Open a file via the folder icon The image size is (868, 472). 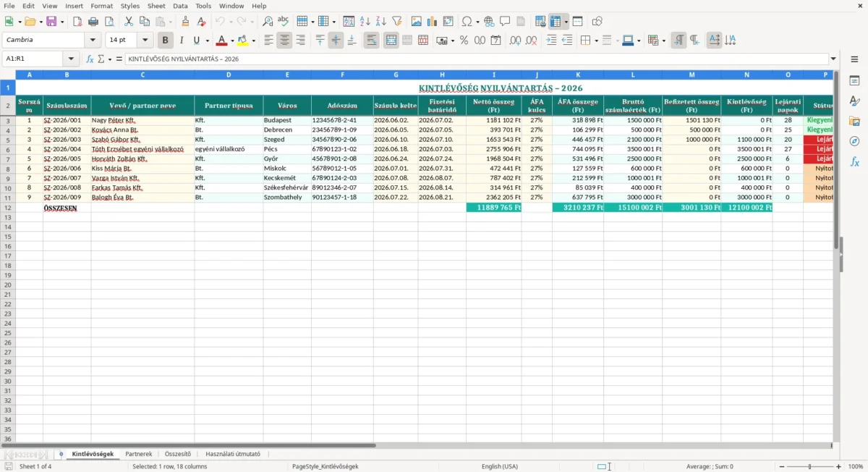[30, 22]
